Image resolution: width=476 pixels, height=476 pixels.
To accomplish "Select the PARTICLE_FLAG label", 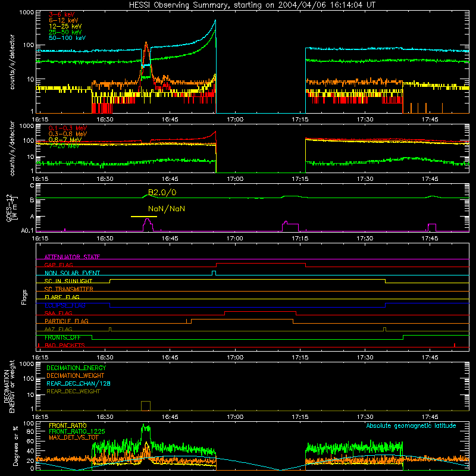I will coord(67,321).
